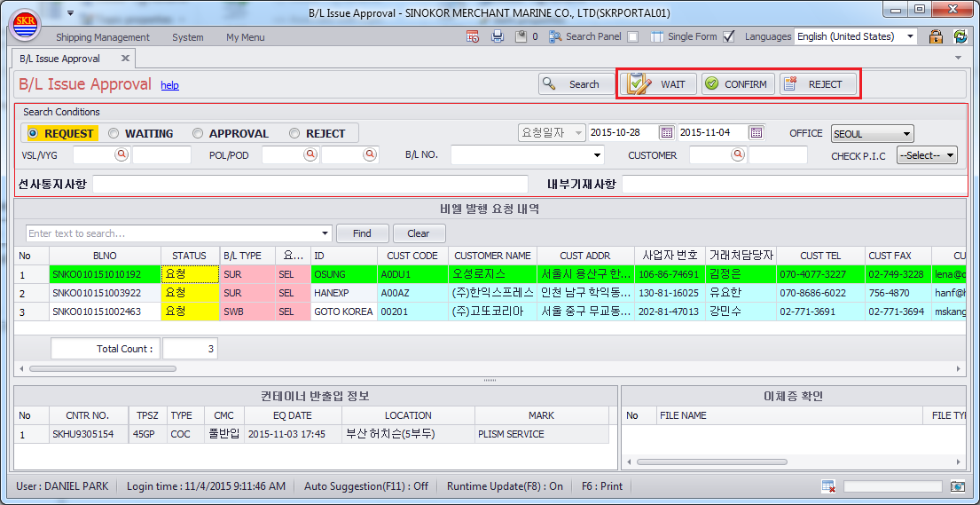Open the CHECK P.I.C --Select-- dropdown

[x=927, y=155]
